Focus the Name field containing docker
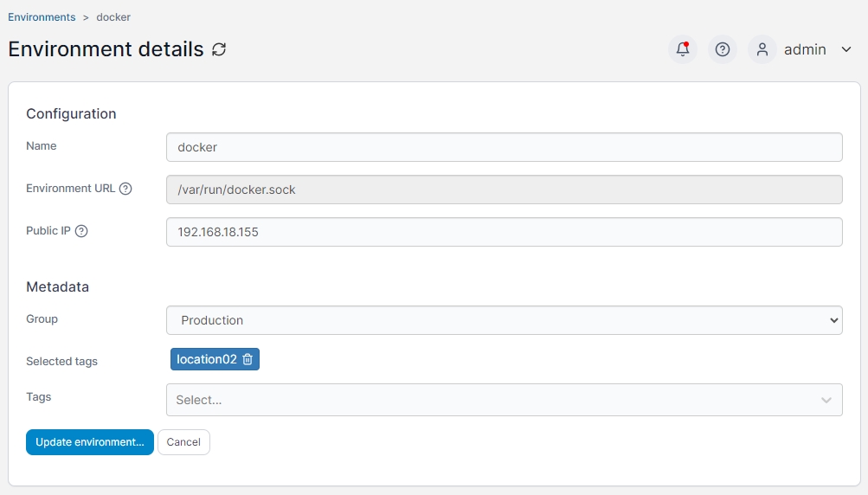The height and width of the screenshot is (495, 868). coord(504,147)
